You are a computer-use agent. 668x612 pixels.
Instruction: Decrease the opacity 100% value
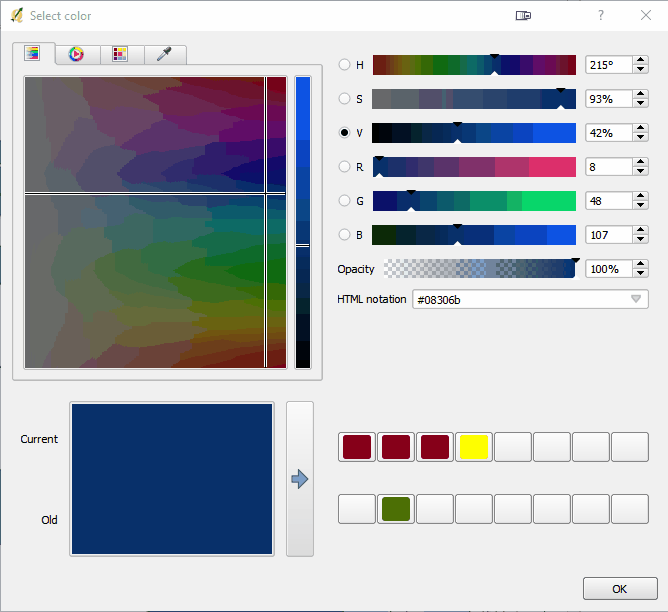tap(640, 273)
